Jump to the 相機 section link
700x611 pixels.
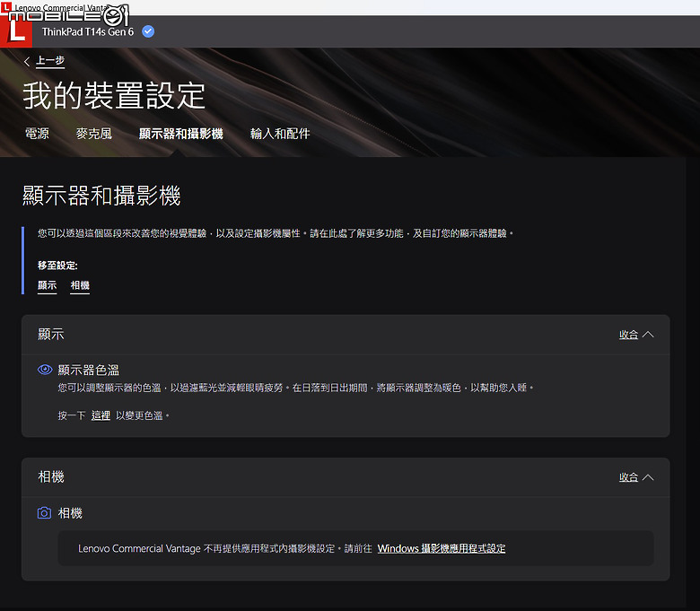pos(80,285)
